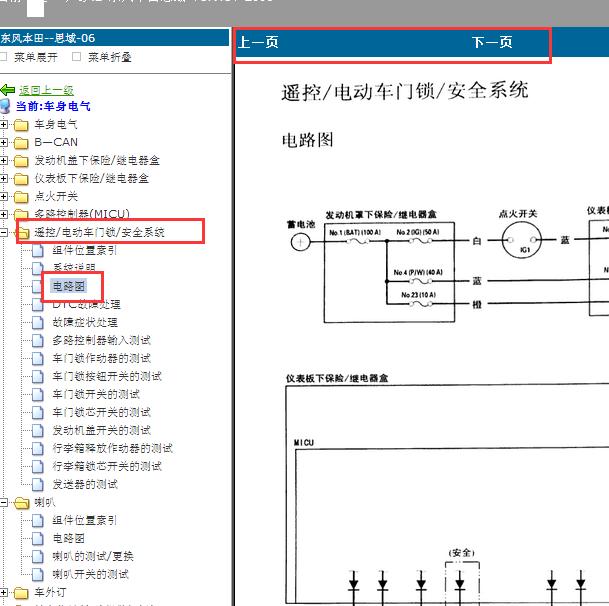This screenshot has height=606, width=609.
Task: Click the 当前:车身电气 label
Action: pyautogui.click(x=53, y=106)
